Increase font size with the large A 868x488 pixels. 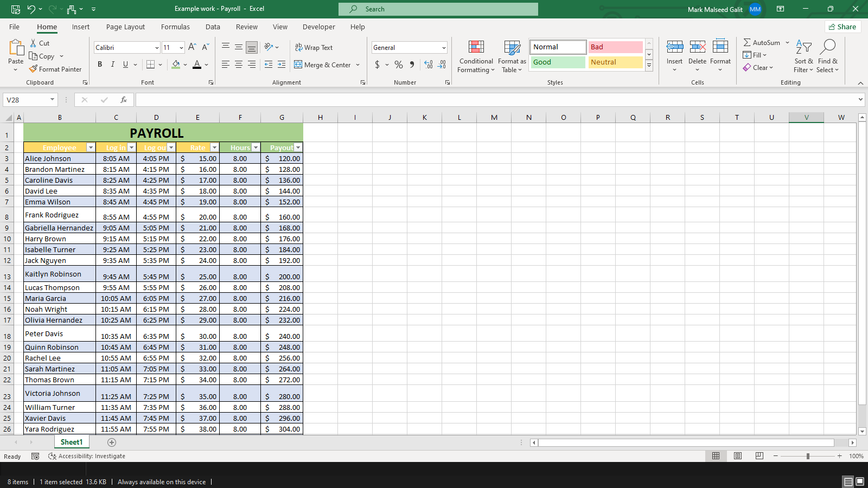(x=192, y=47)
